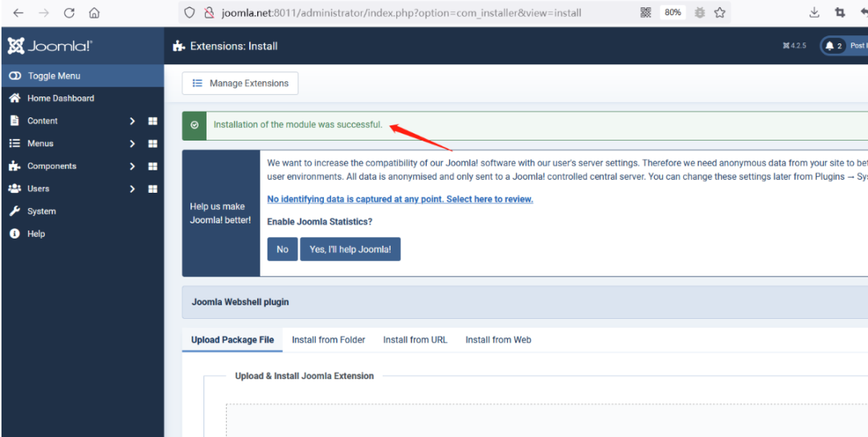Select the Upload Package File tab
The height and width of the screenshot is (437, 868).
tap(232, 340)
